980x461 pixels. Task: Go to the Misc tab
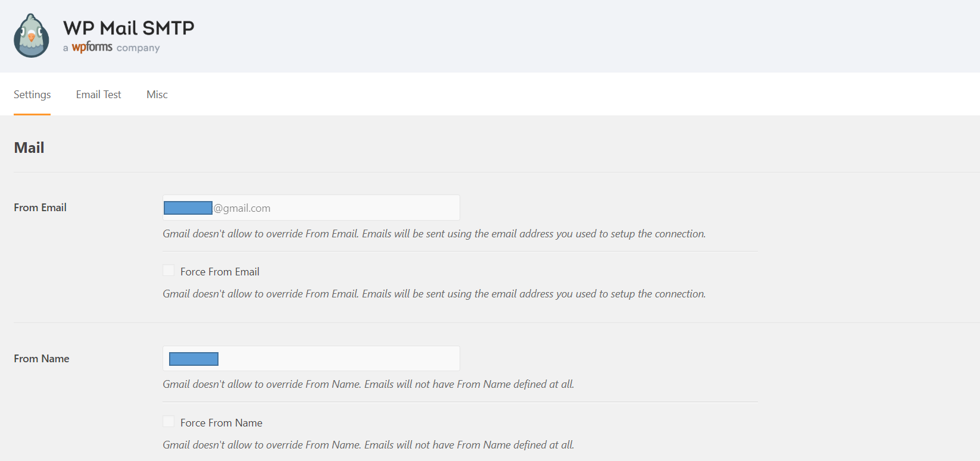(x=157, y=95)
